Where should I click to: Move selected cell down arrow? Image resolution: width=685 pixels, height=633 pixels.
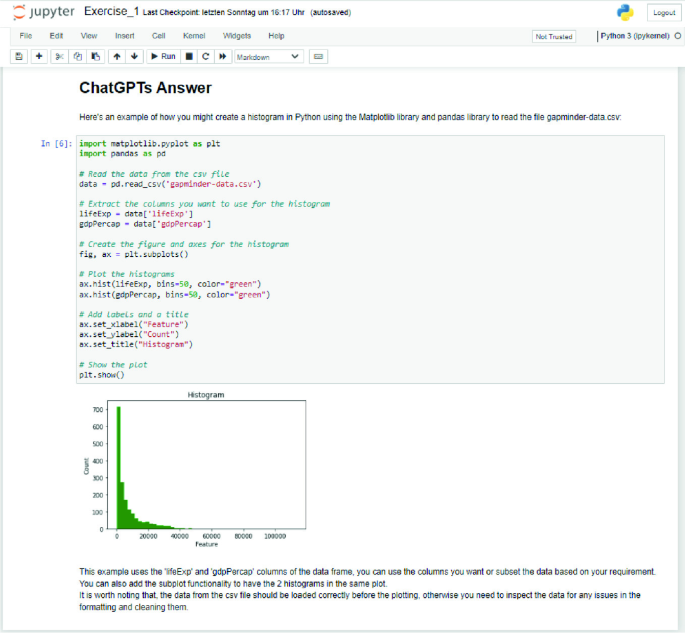pos(135,56)
